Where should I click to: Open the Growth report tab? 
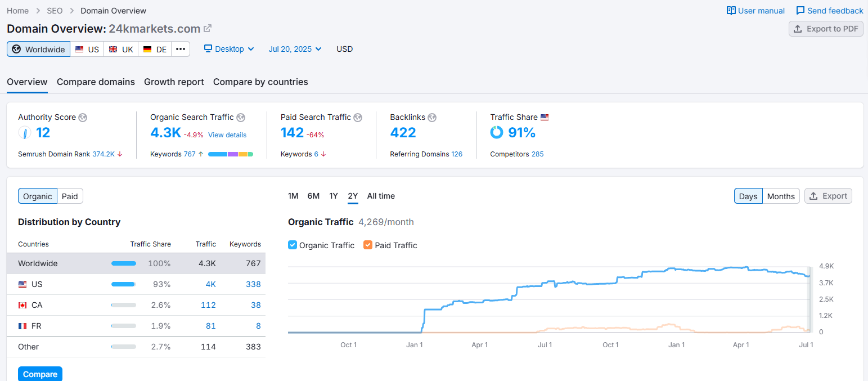174,82
